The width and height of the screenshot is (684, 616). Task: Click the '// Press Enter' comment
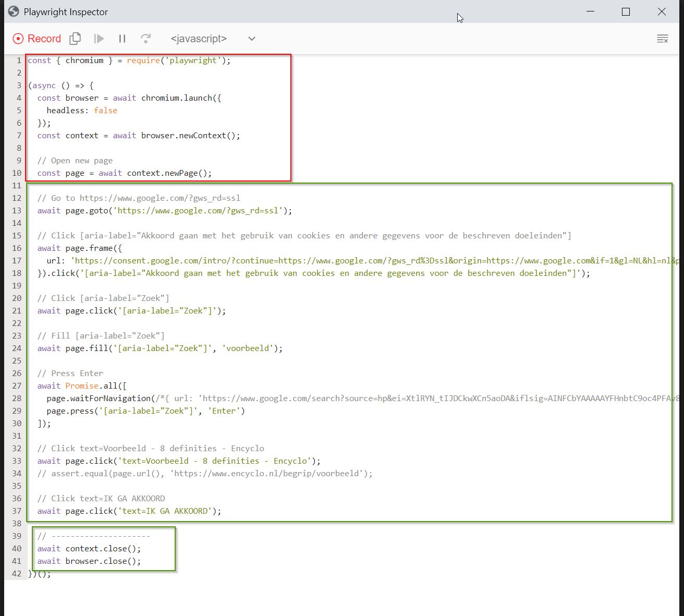click(x=70, y=373)
